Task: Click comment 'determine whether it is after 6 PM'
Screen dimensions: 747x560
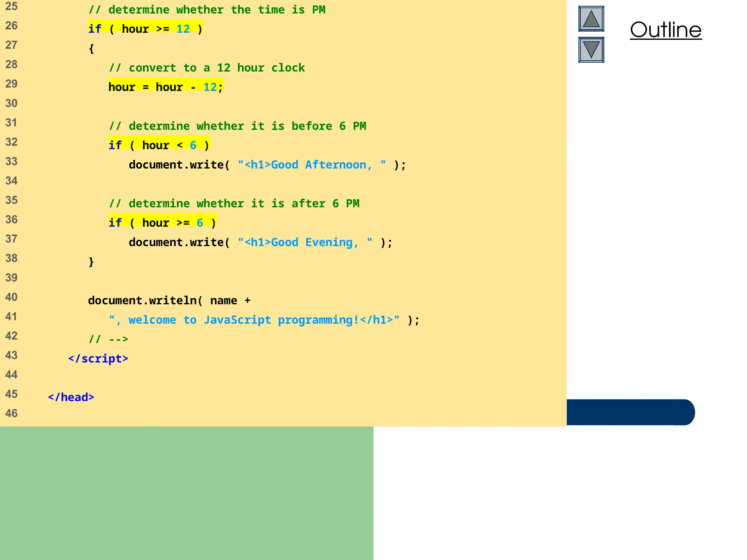Action: point(234,203)
